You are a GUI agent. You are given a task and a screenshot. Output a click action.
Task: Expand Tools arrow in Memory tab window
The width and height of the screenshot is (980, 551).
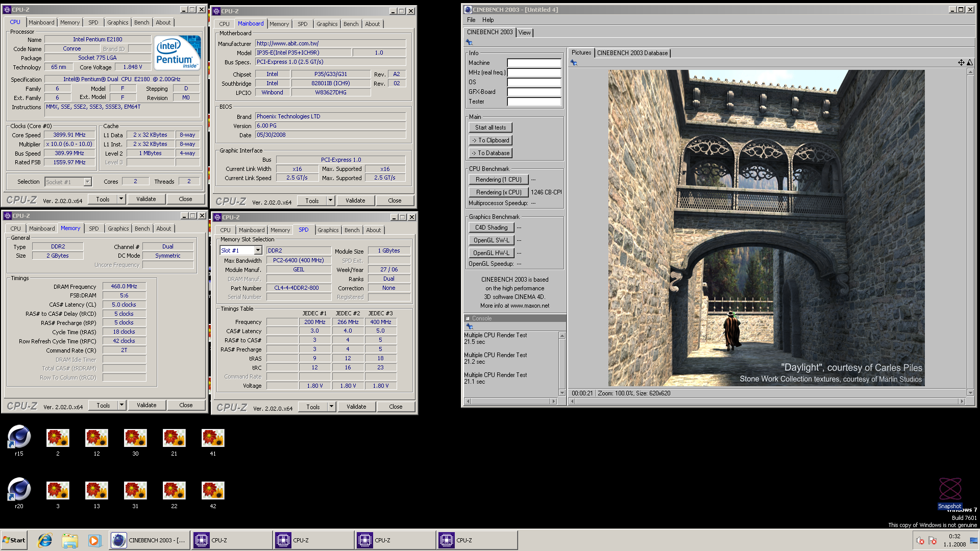[121, 405]
